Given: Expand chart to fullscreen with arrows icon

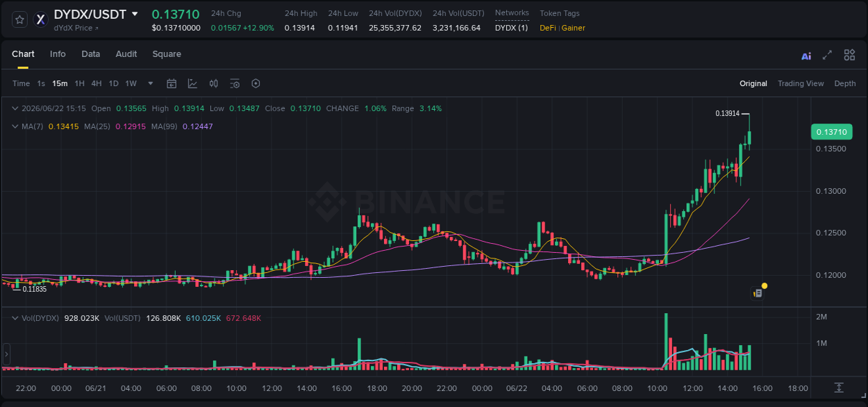Looking at the screenshot, I should [827, 55].
